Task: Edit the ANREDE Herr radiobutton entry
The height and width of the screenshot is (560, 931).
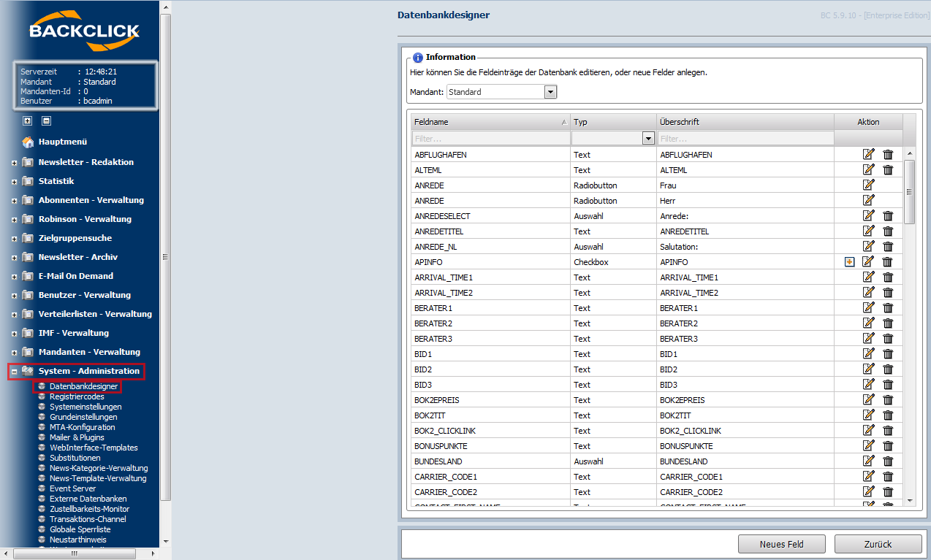Action: [868, 200]
